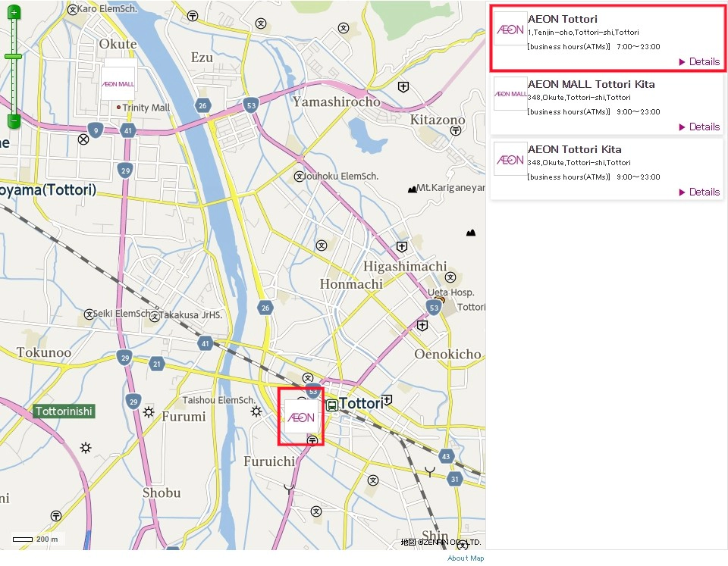Screen dimensions: 728x566
Task: Select the AEON Tottori list title
Action: [562, 19]
